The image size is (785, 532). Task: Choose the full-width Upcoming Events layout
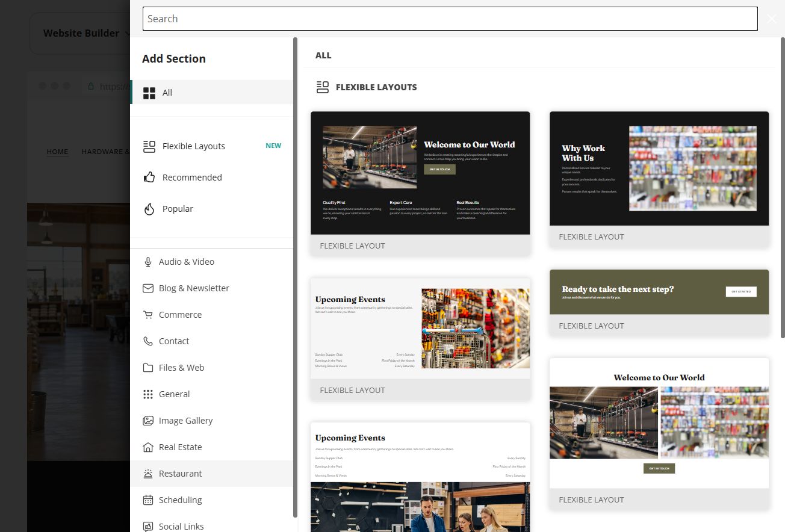420,477
